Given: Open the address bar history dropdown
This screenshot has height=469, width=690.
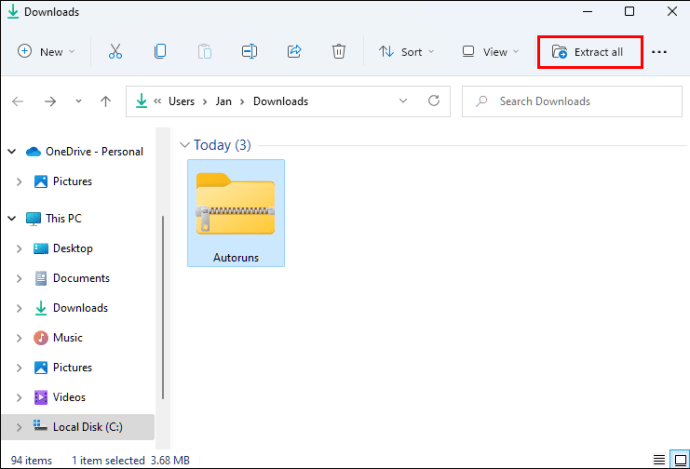Looking at the screenshot, I should pyautogui.click(x=403, y=101).
